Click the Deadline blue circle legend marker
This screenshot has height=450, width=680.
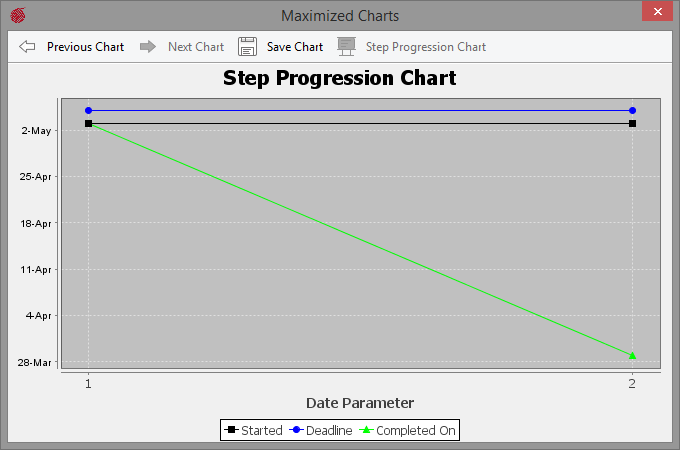tap(297, 431)
